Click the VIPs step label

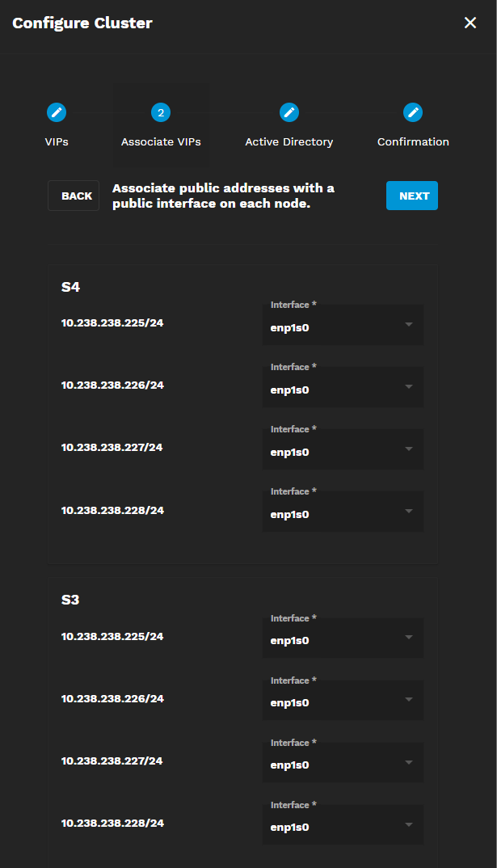pos(57,141)
